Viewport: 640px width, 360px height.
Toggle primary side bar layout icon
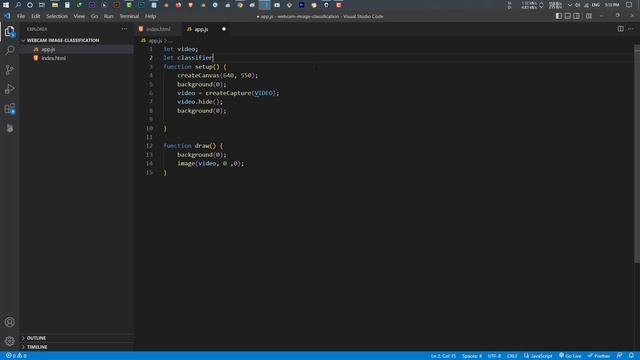coord(559,16)
